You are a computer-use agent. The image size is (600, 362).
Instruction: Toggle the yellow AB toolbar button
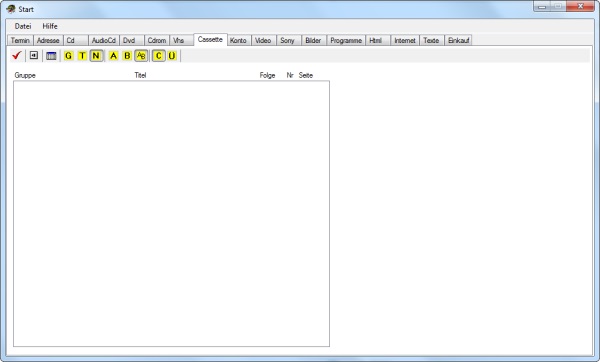coord(141,56)
